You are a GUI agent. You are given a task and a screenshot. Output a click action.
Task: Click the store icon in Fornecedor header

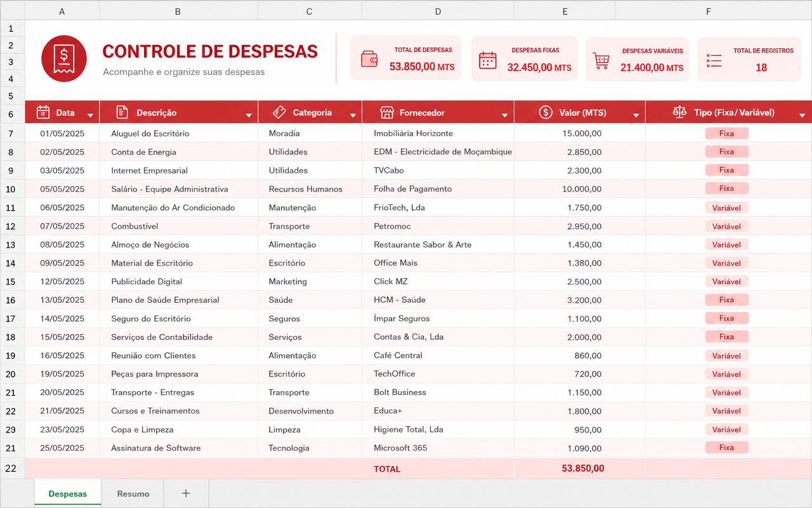(x=387, y=112)
